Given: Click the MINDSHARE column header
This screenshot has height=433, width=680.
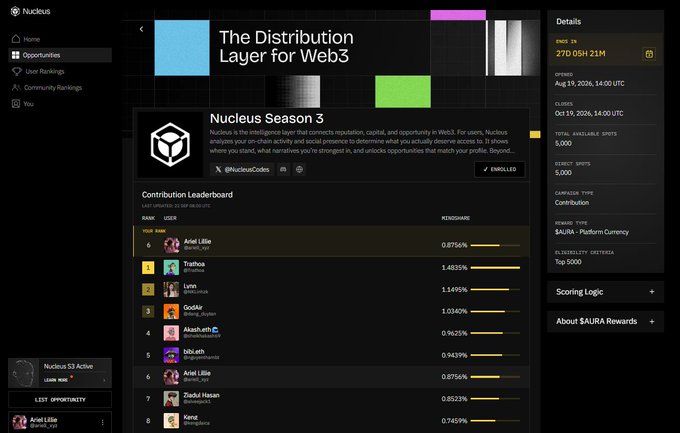Looking at the screenshot, I should click(x=455, y=218).
